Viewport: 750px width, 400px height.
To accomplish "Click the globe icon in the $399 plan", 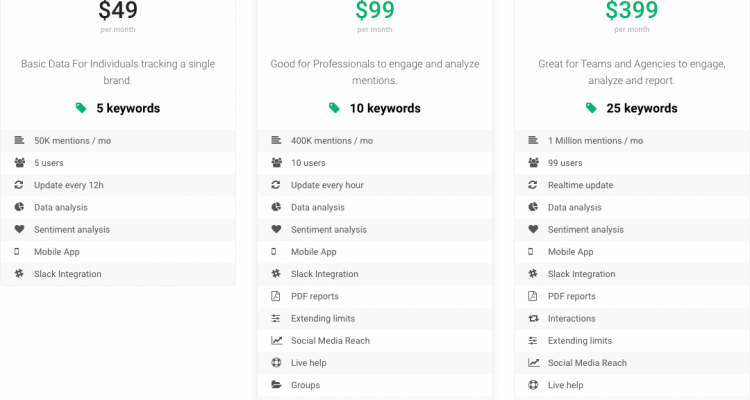I will pyautogui.click(x=533, y=385).
